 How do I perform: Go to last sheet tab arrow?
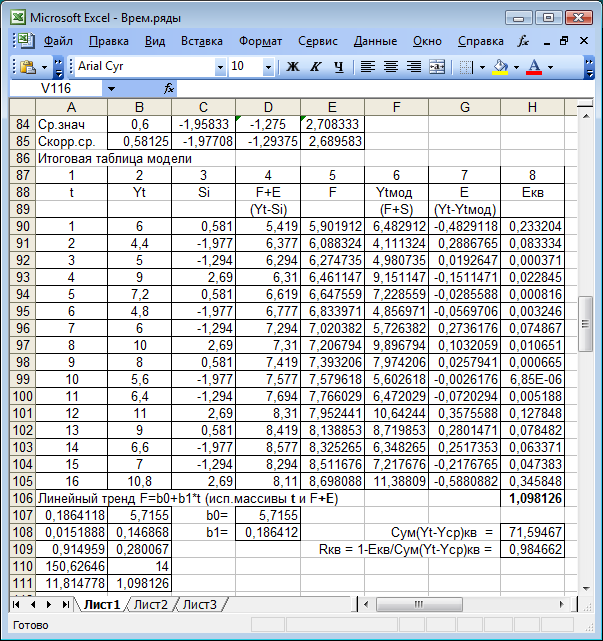coord(65,604)
